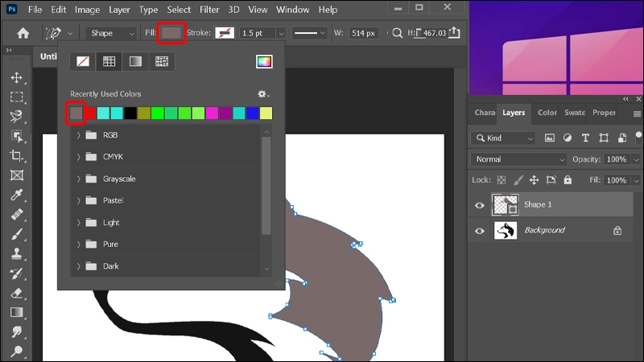This screenshot has height=362, width=644.
Task: Toggle lock position
Action: [x=534, y=179]
